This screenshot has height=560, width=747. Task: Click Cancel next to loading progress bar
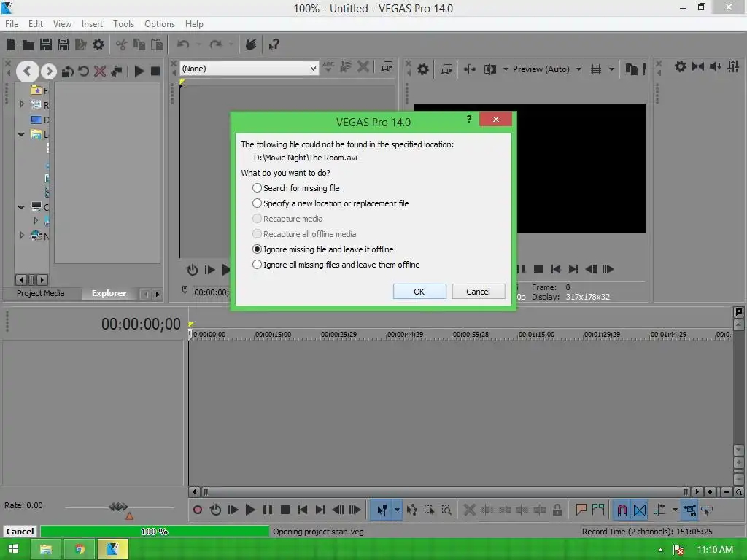click(x=20, y=532)
